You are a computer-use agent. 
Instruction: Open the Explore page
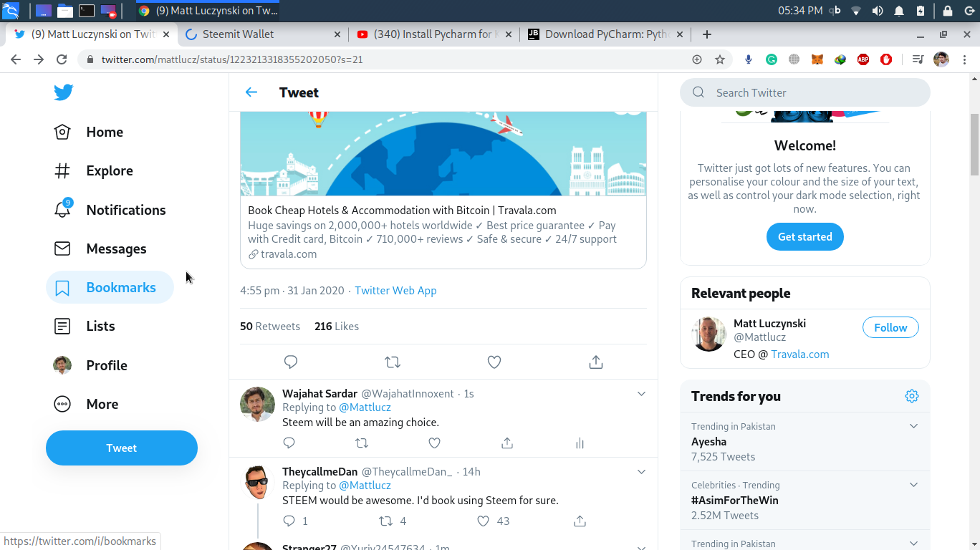94,170
